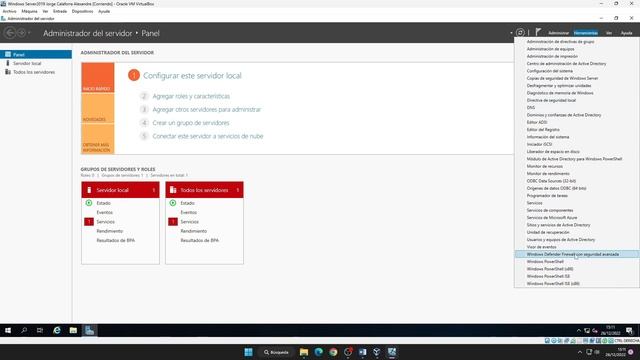Click the refresh icon in Server Manager header
640x360 pixels.
click(x=520, y=33)
